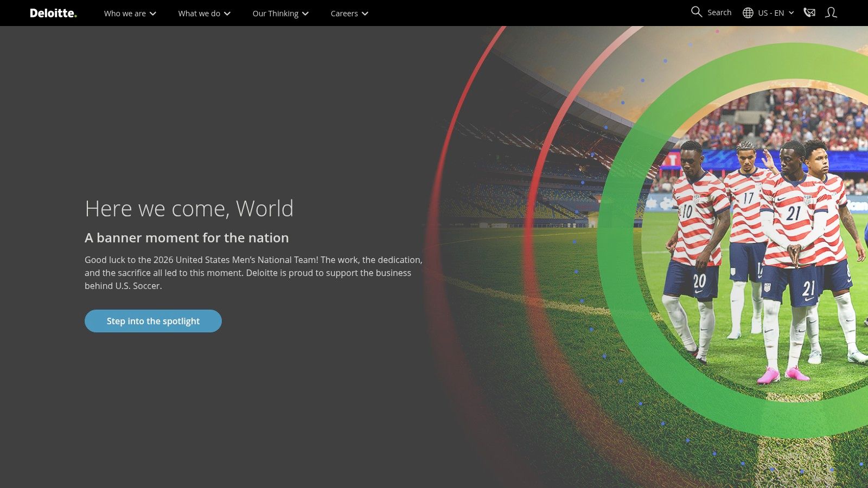The height and width of the screenshot is (488, 868).
Task: Expand the Who we are chevron
Action: click(x=153, y=14)
